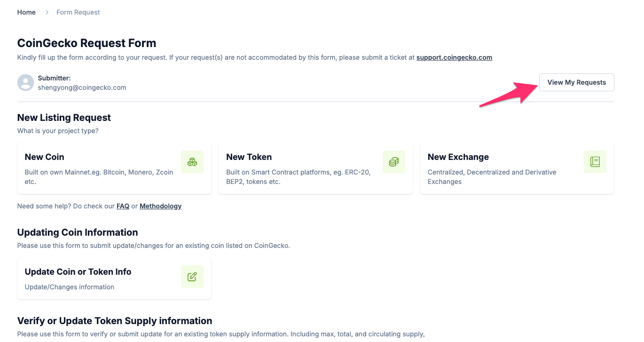Open View My Requests button
Image resolution: width=644 pixels, height=342 pixels.
coord(576,82)
